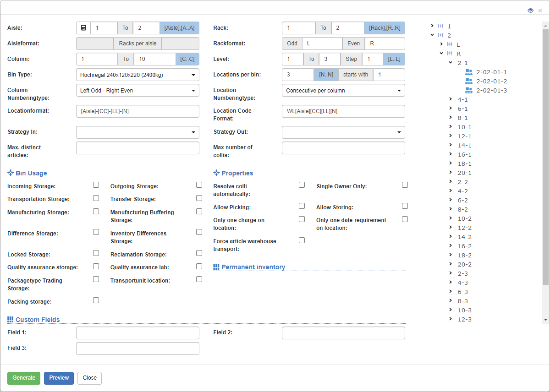Check the Allow Picking option

302,206
